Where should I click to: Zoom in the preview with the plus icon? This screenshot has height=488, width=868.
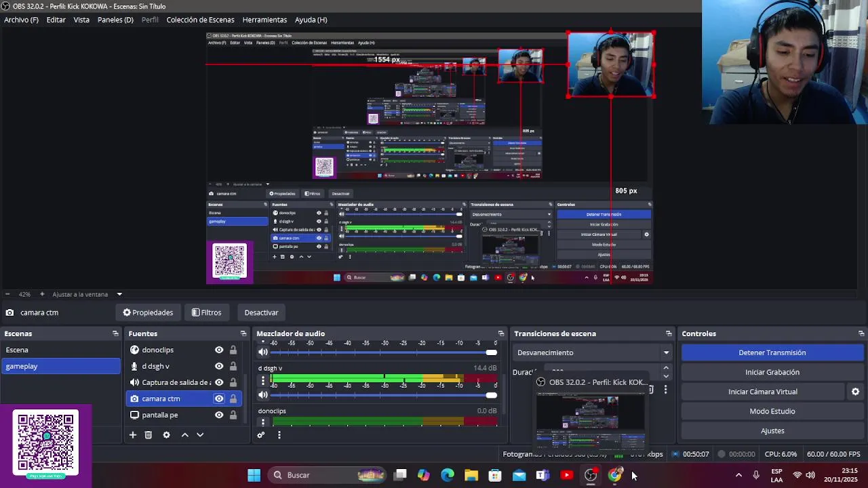(x=42, y=294)
